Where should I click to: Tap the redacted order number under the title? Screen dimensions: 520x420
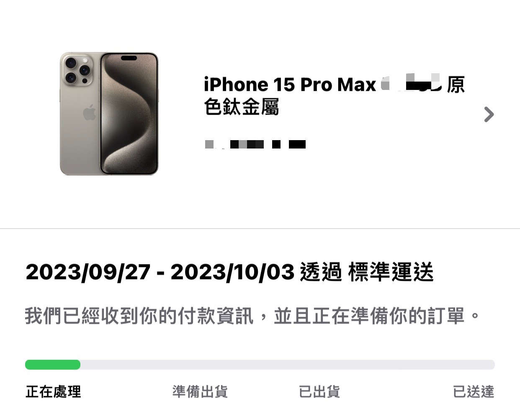[x=255, y=144]
